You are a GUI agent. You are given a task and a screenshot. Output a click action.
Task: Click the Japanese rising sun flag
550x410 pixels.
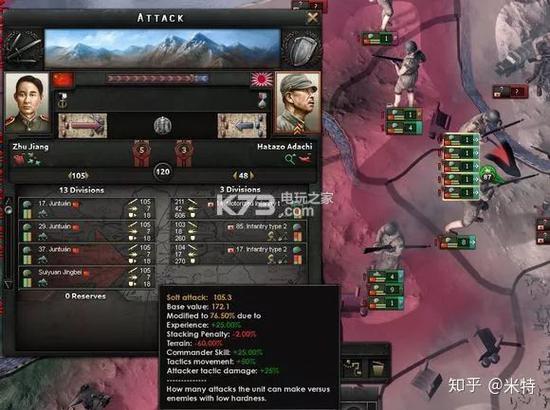click(x=261, y=80)
